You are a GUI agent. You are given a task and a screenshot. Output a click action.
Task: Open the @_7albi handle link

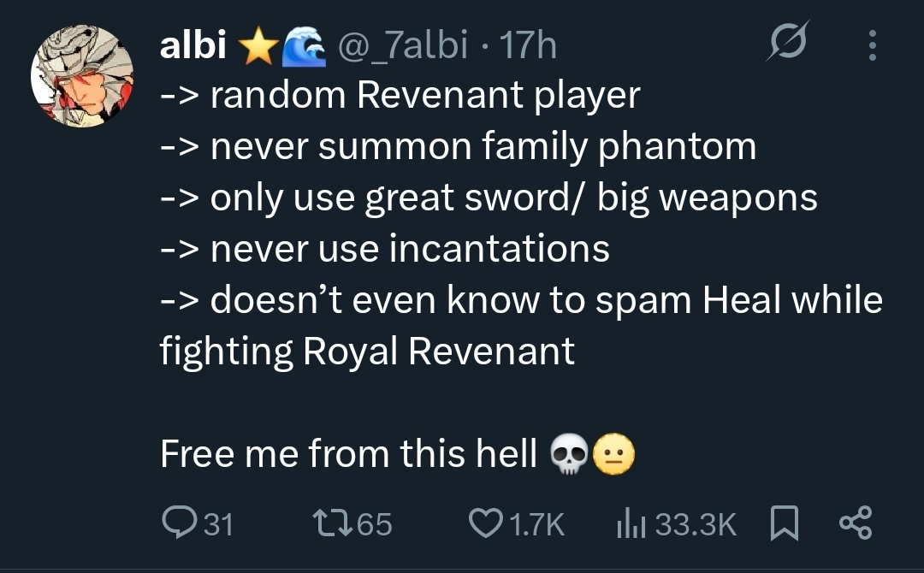[403, 45]
